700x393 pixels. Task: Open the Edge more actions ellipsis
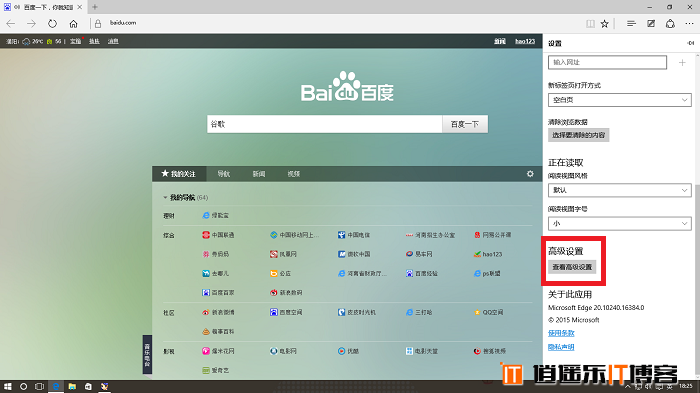coord(689,24)
